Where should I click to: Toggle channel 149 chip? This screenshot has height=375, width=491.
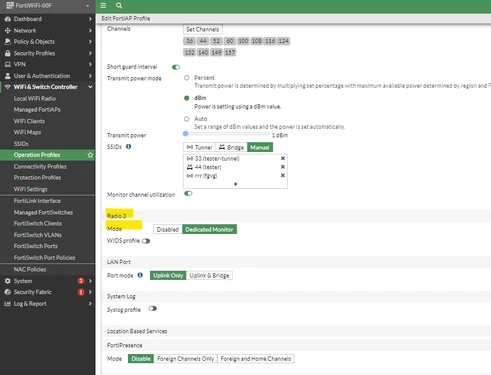tap(216, 52)
